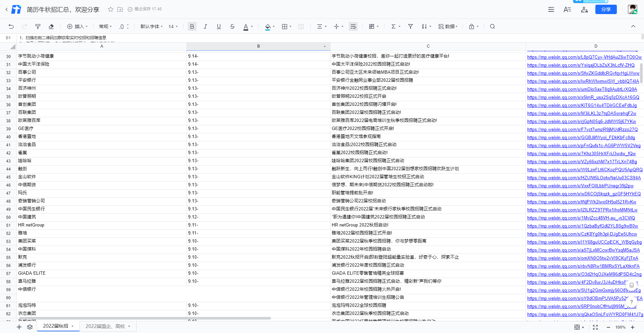Open the sum functions menu
This screenshot has width=644, height=333.
point(396,26)
